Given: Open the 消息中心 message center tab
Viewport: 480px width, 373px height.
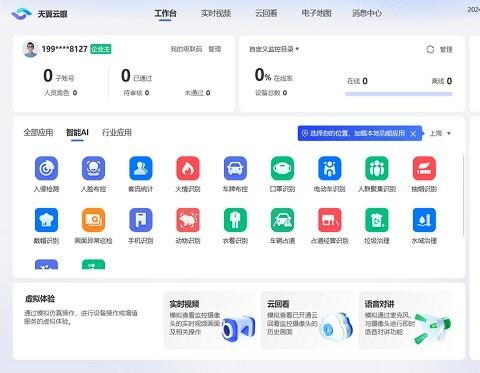Looking at the screenshot, I should 367,13.
